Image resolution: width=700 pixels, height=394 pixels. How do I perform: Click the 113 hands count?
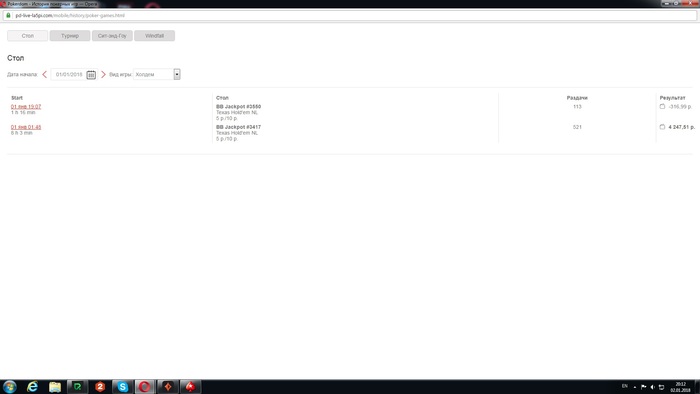(577, 107)
